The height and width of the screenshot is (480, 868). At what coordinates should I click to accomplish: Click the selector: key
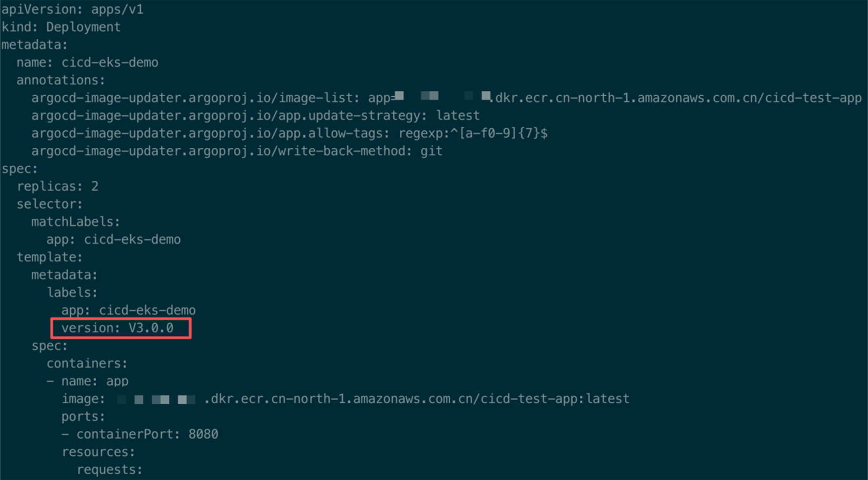(x=49, y=204)
